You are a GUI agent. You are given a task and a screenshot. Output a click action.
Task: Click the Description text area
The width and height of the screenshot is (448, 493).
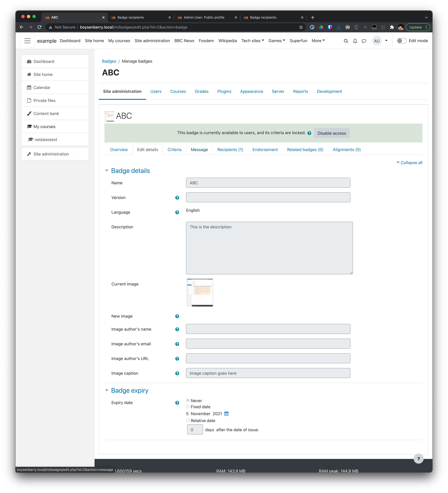pos(269,248)
